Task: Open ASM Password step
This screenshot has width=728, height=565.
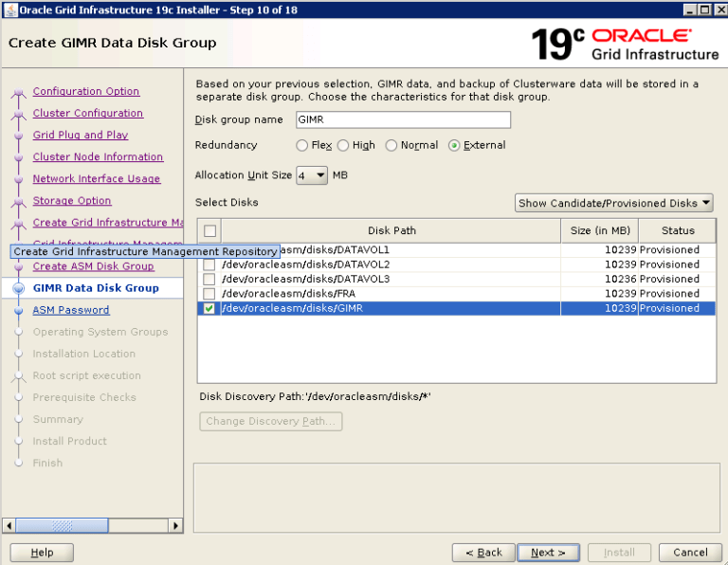Action: coord(71,310)
